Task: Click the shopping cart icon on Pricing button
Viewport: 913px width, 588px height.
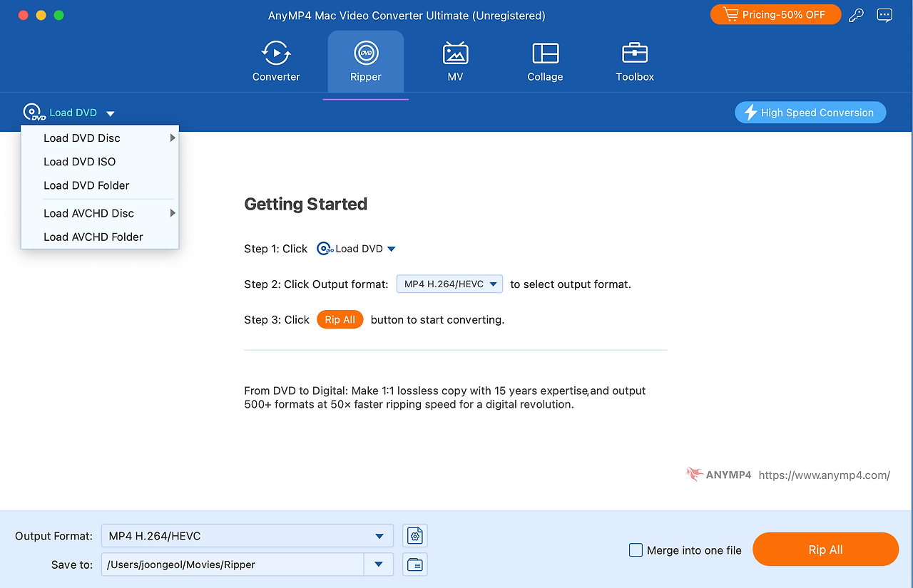Action: pos(731,14)
